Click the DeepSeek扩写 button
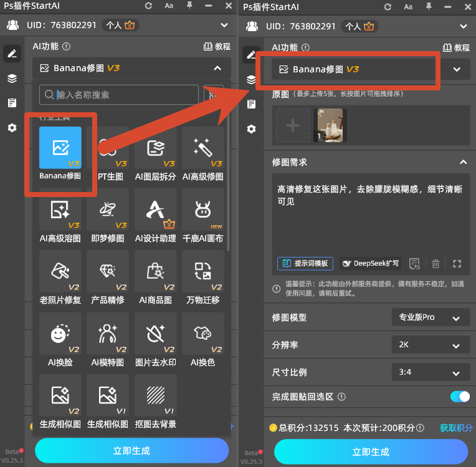This screenshot has width=476, height=467. coord(370,264)
